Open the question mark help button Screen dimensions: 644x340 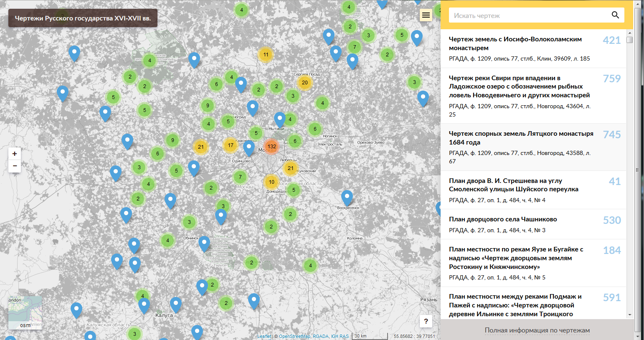coord(426,321)
